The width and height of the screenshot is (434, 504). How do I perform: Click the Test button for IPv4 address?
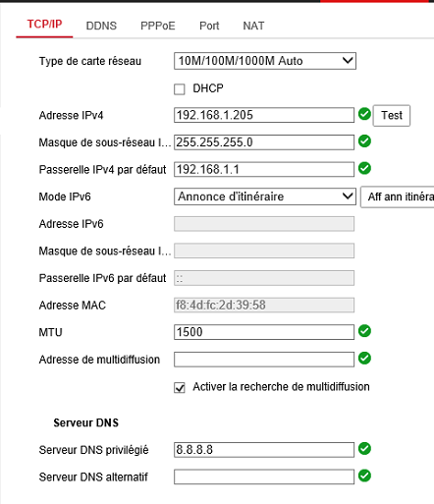(392, 116)
